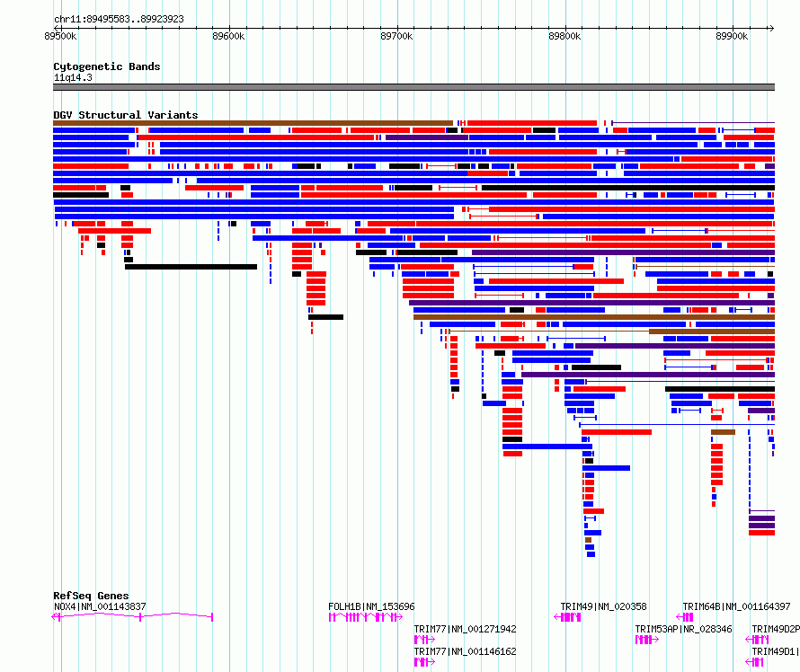Click the 89600k ruler tick label
This screenshot has width=800, height=672.
point(228,36)
